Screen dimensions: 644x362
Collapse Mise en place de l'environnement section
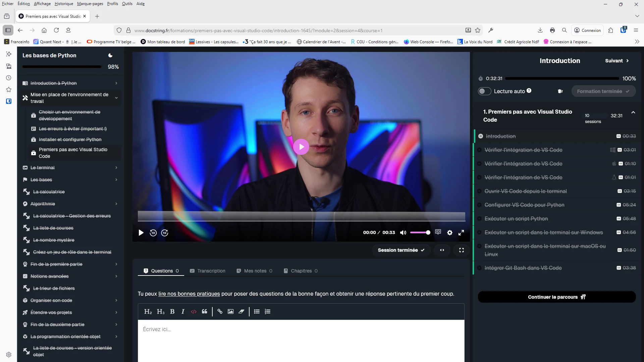coord(116,98)
